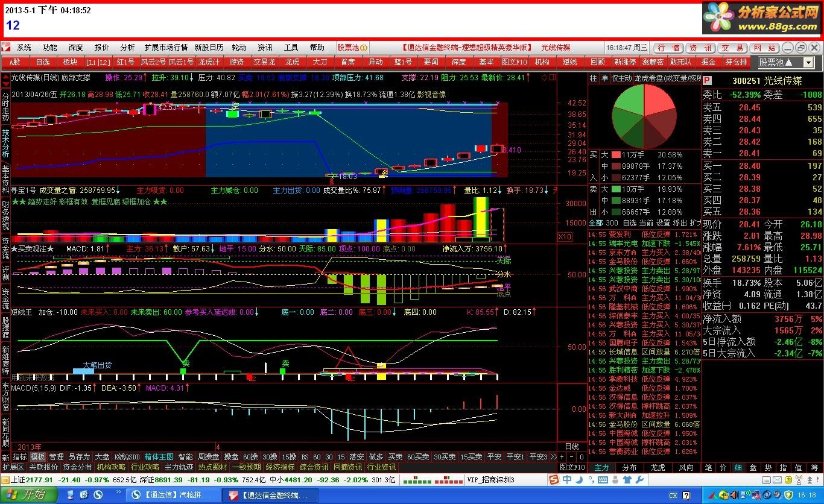Toggle the 柱 view button
This screenshot has height=504, width=824.
[x=593, y=78]
